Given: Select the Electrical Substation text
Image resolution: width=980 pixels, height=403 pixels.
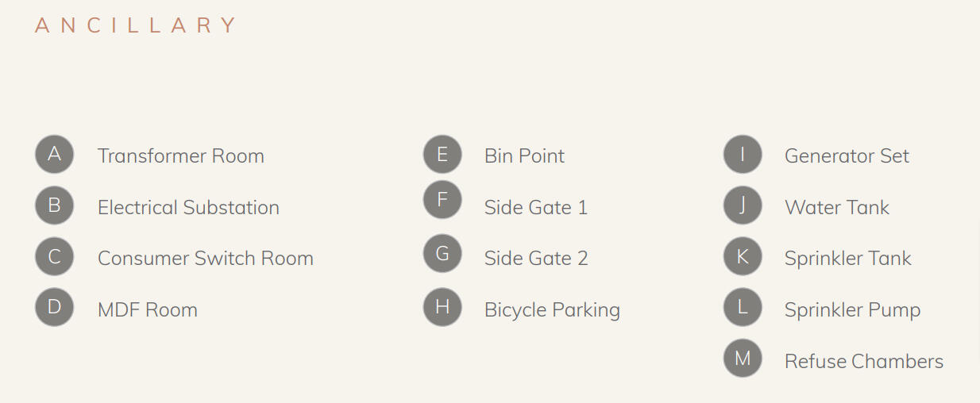Looking at the screenshot, I should pyautogui.click(x=188, y=208).
